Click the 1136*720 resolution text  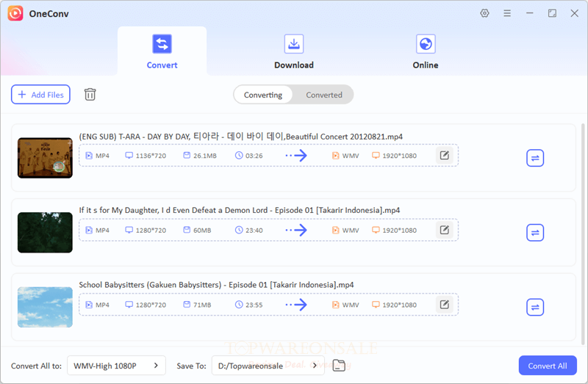point(151,156)
